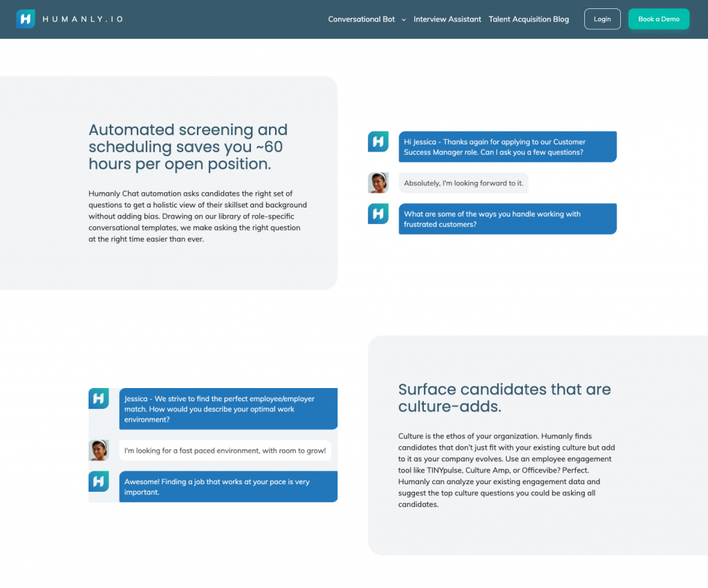Click bot avatar beside 'Awesome! Finding a job' message
Viewport: 708px width, 588px height.
point(99,481)
